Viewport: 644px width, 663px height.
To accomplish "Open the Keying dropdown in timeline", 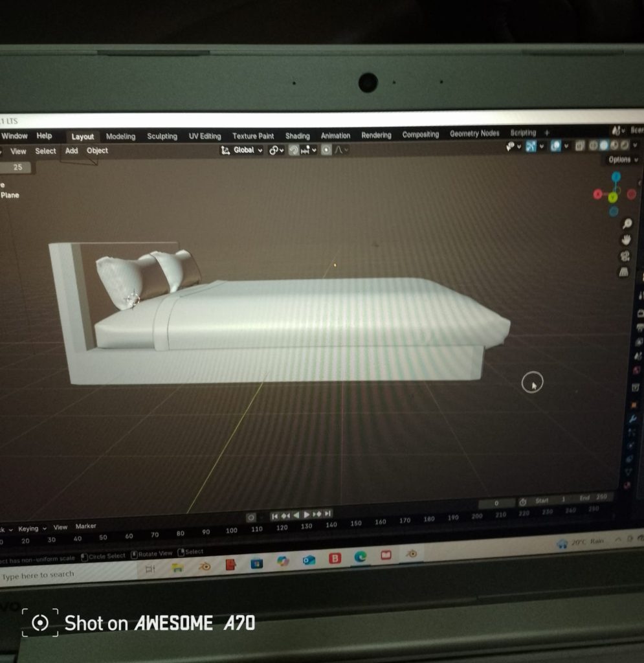I will (x=32, y=528).
